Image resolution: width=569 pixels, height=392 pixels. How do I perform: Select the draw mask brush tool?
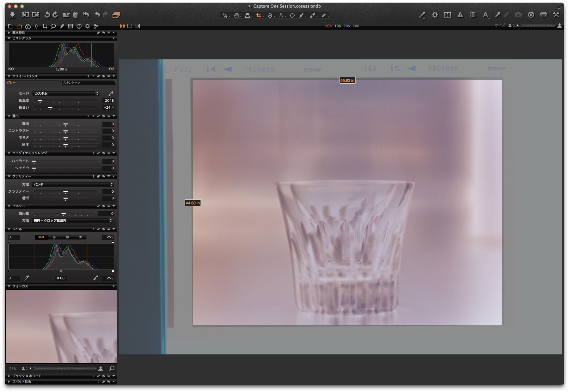click(x=301, y=15)
